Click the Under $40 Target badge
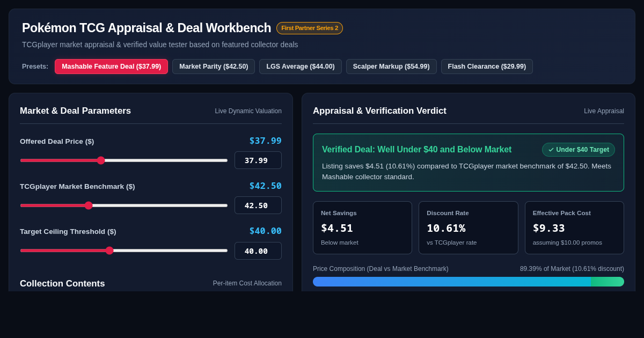The image size is (644, 338). pyautogui.click(x=579, y=150)
